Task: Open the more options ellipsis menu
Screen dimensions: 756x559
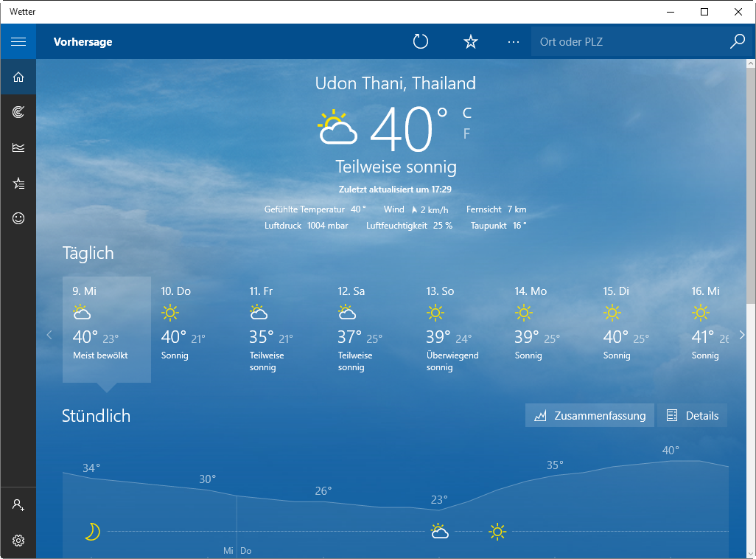Action: (514, 41)
